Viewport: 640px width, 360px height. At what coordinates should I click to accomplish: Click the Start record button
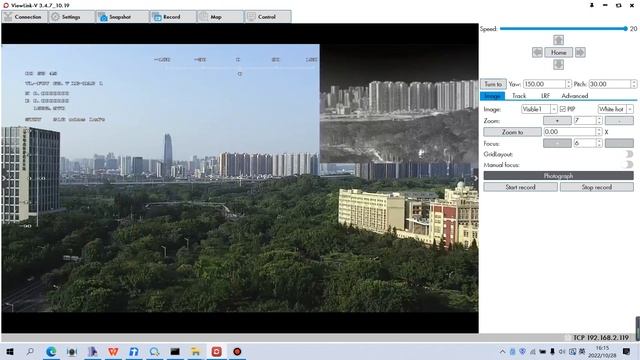pos(520,187)
